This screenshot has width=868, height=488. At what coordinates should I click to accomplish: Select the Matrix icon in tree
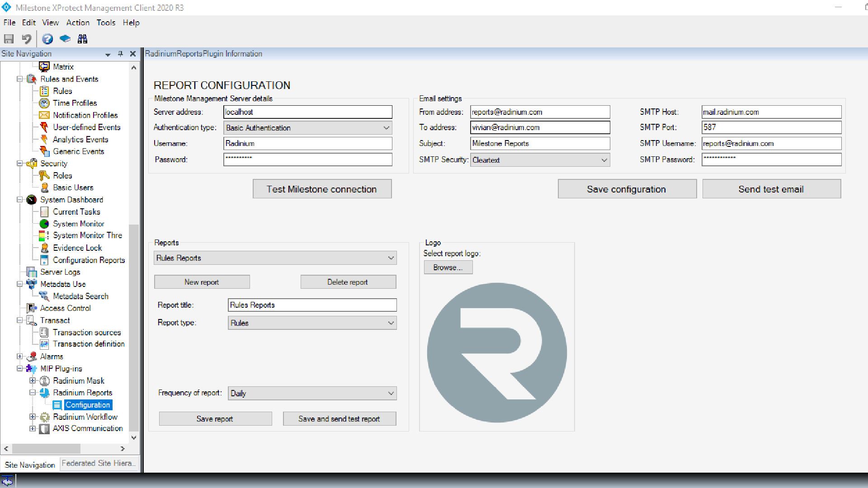tap(44, 67)
